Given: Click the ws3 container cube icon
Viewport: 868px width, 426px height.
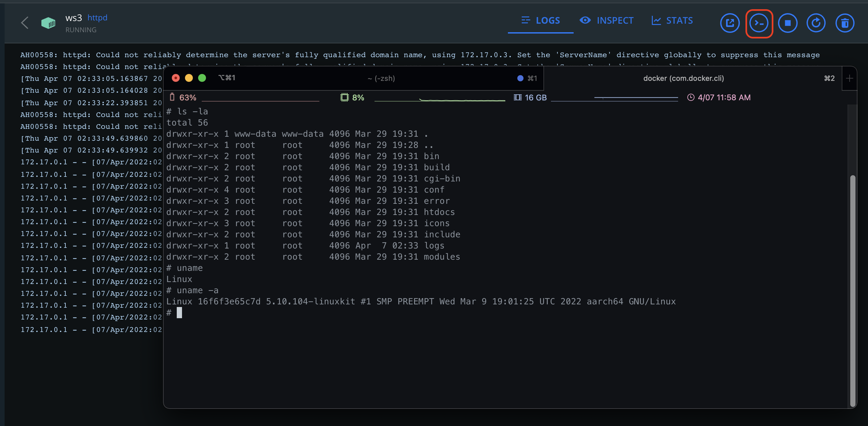Looking at the screenshot, I should tap(48, 23).
